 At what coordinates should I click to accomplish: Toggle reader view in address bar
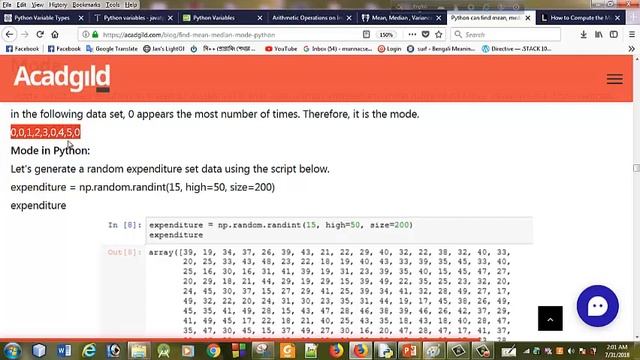tap(366, 35)
